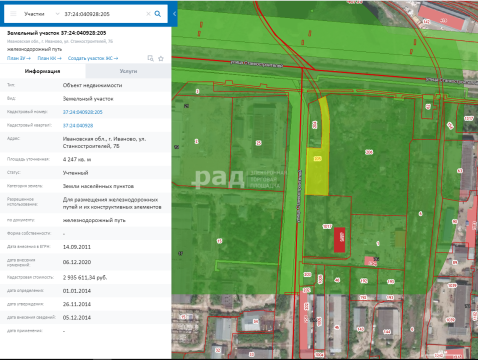The height and width of the screenshot is (360, 478).
Task: Select the Информация tab
Action: click(43, 71)
